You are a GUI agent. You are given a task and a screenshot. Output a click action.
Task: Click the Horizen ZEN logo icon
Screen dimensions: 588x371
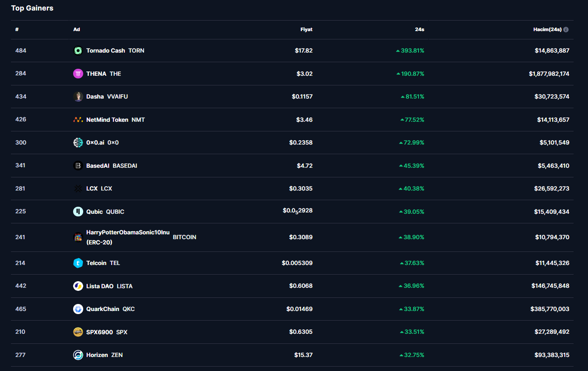coord(78,355)
